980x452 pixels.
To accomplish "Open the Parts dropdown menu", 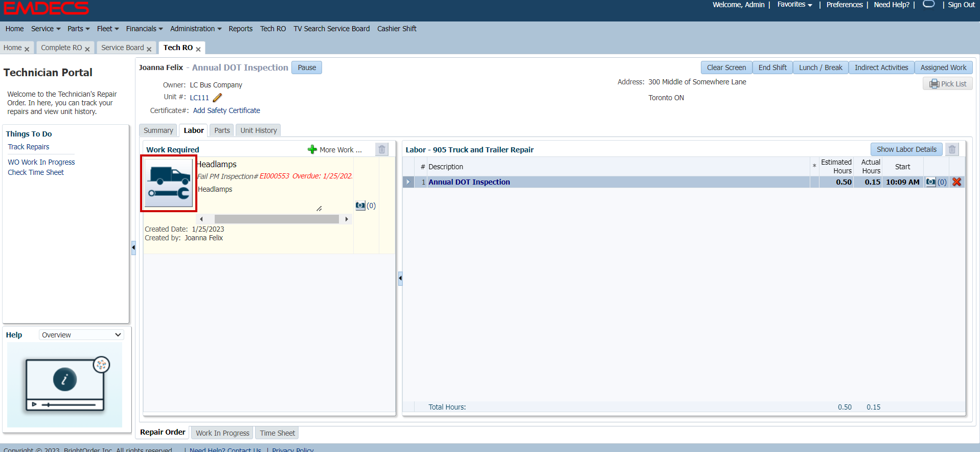I will 79,29.
